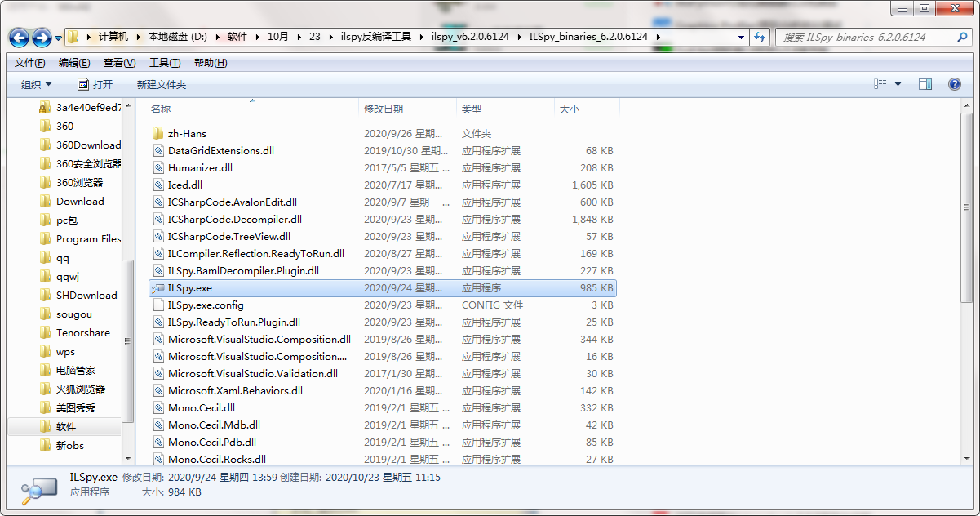This screenshot has width=980, height=516.
Task: Click the Back navigation arrow button
Action: coord(20,38)
